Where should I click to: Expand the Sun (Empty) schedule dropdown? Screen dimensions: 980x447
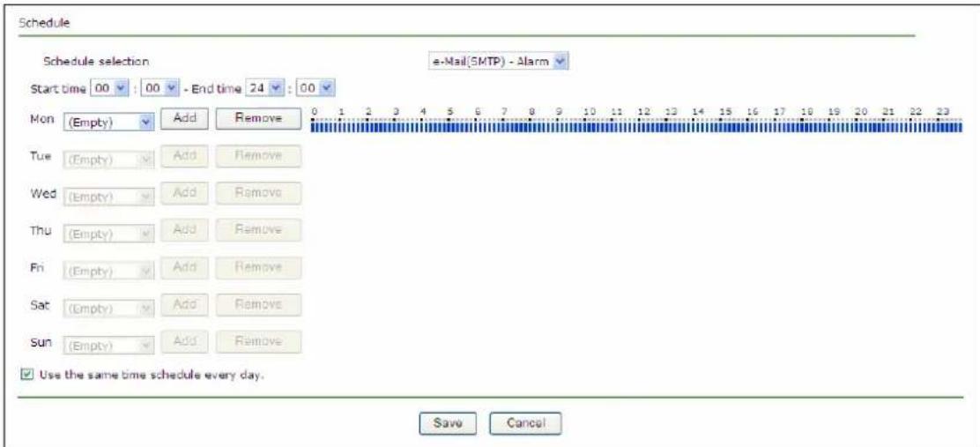(x=108, y=345)
